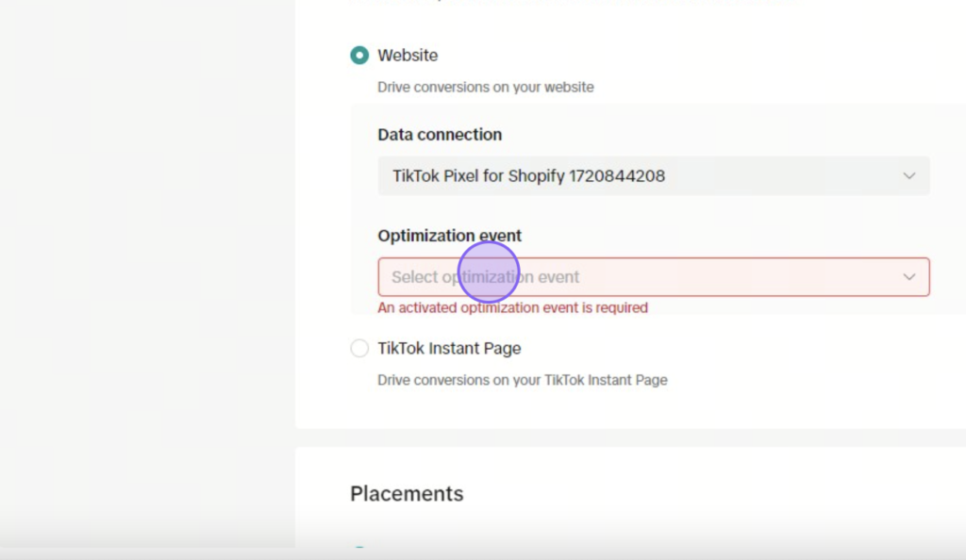Click the Optimization event field label
Image resolution: width=966 pixels, height=560 pixels.
pyautogui.click(x=449, y=236)
